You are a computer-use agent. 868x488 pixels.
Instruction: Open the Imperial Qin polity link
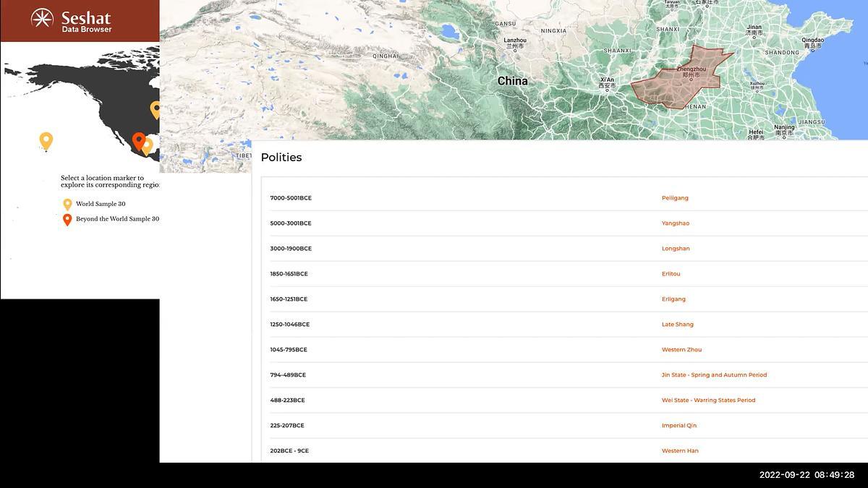coord(679,426)
